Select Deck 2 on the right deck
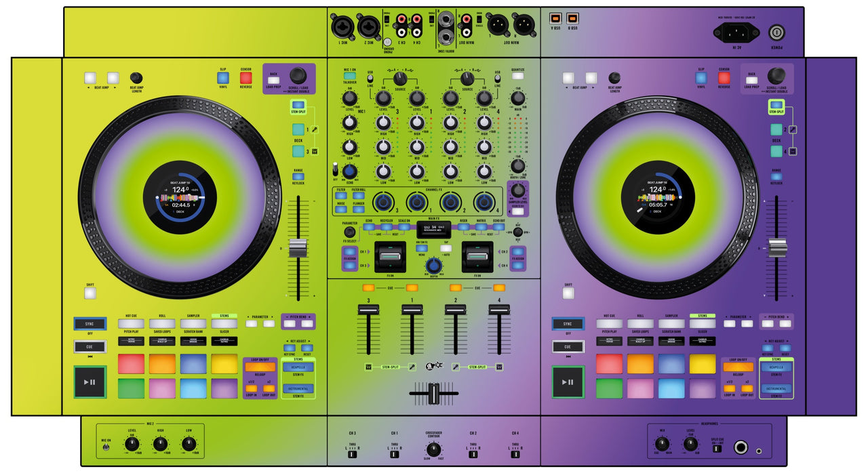This screenshot has width=868, height=473. (x=776, y=129)
